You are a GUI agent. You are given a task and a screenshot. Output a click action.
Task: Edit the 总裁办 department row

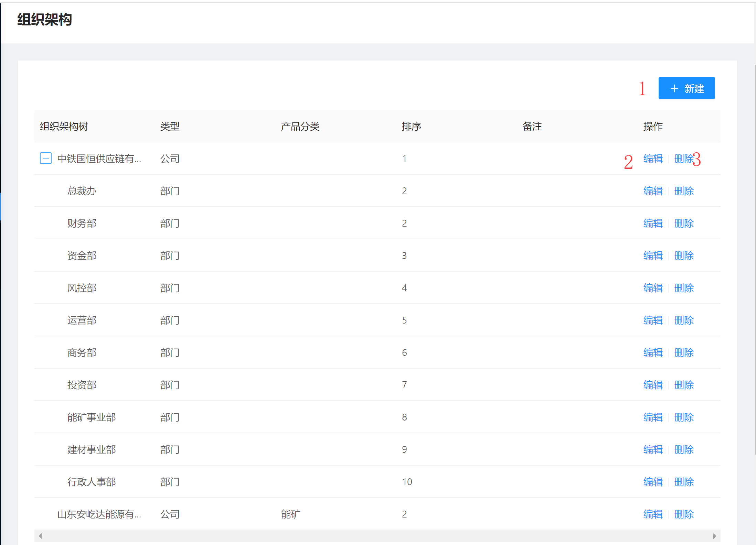point(653,191)
